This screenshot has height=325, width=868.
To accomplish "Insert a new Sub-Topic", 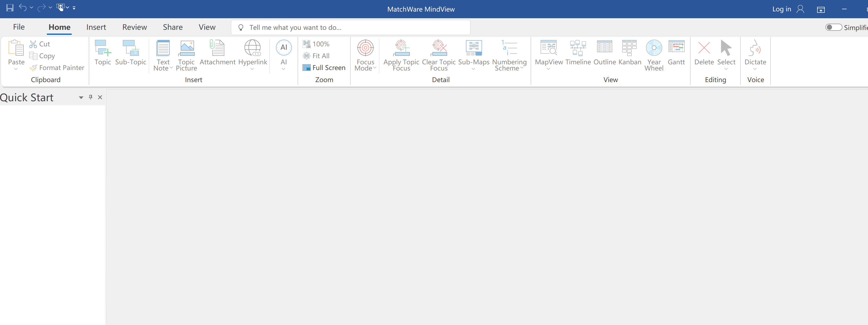I will (131, 53).
